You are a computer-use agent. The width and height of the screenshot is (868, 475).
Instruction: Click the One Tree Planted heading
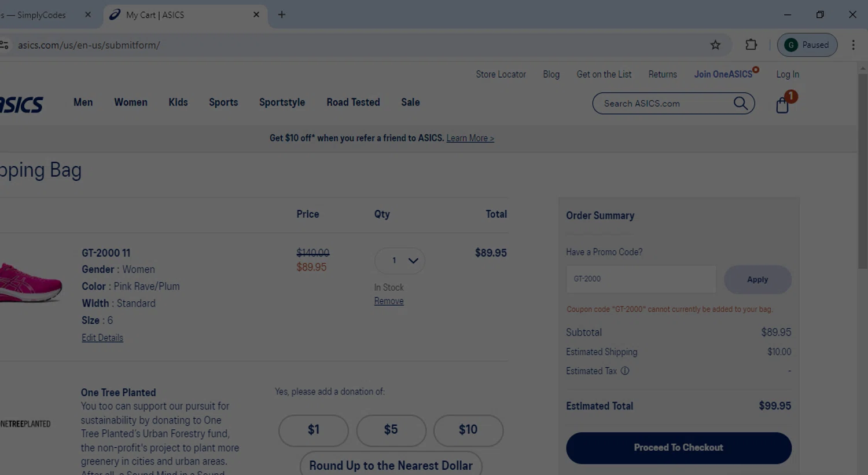coord(118,392)
